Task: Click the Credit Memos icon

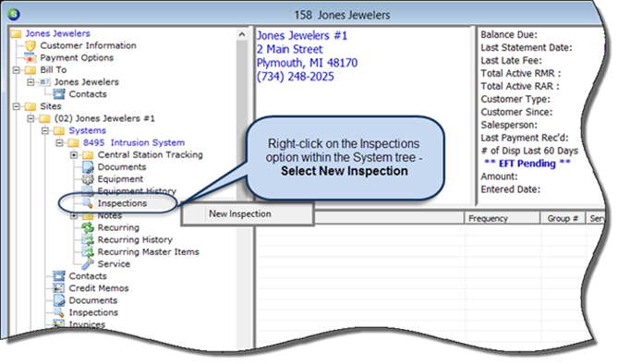Action: tap(59, 288)
